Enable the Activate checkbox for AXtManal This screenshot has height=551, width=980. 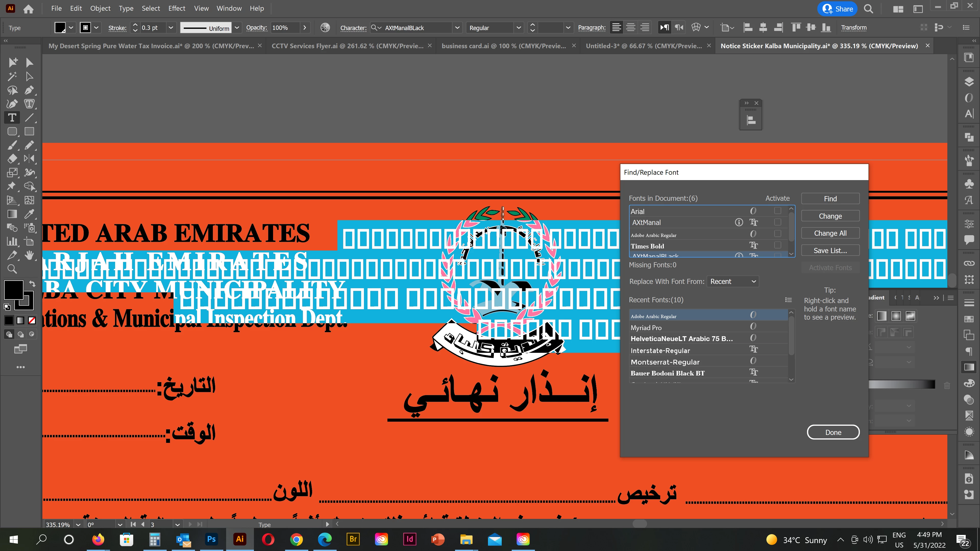point(778,222)
